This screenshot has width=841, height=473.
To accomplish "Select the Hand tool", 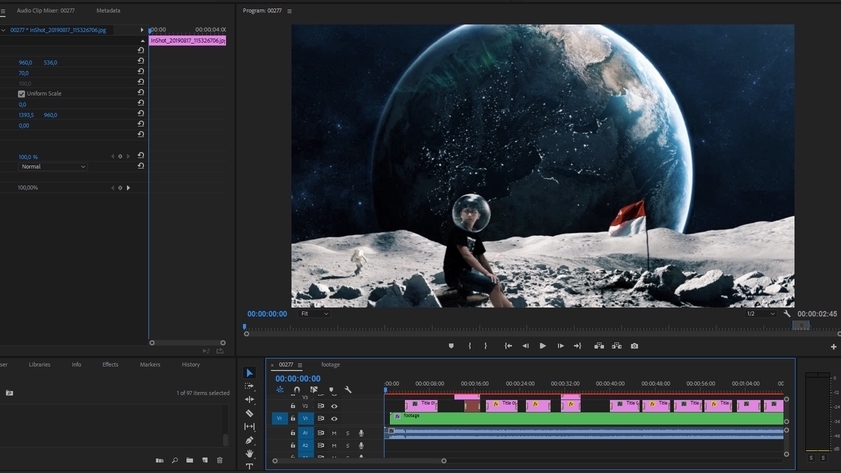I will (x=249, y=454).
